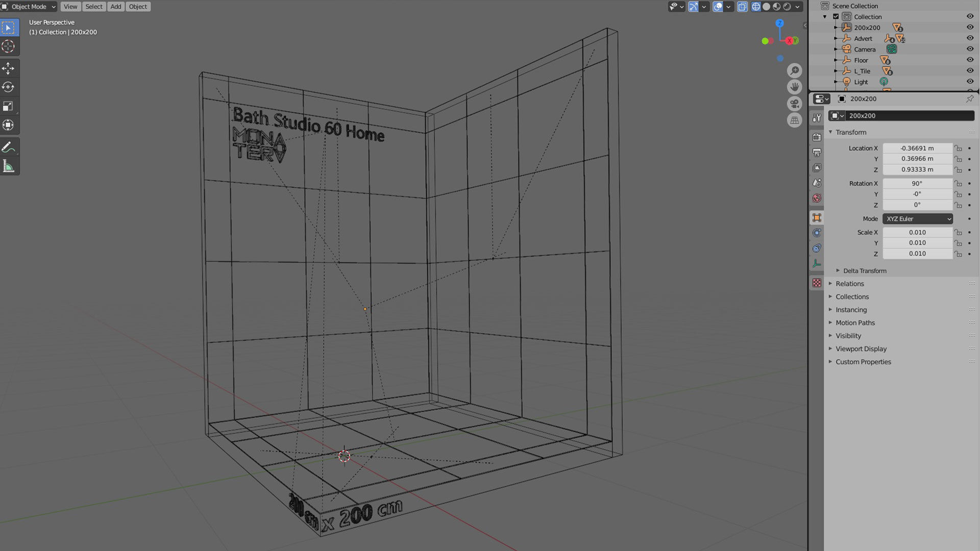Choose the Move tool

pyautogui.click(x=9, y=68)
